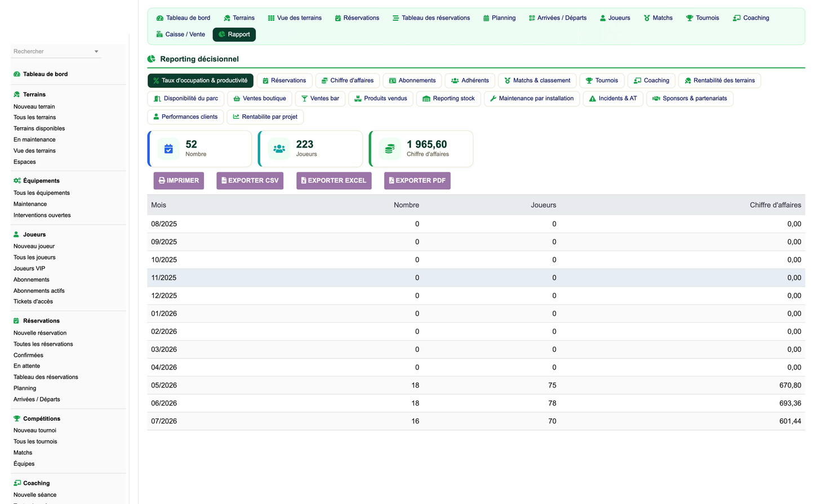
Task: Click the people icon in the 223 Joueurs card
Action: 279,149
